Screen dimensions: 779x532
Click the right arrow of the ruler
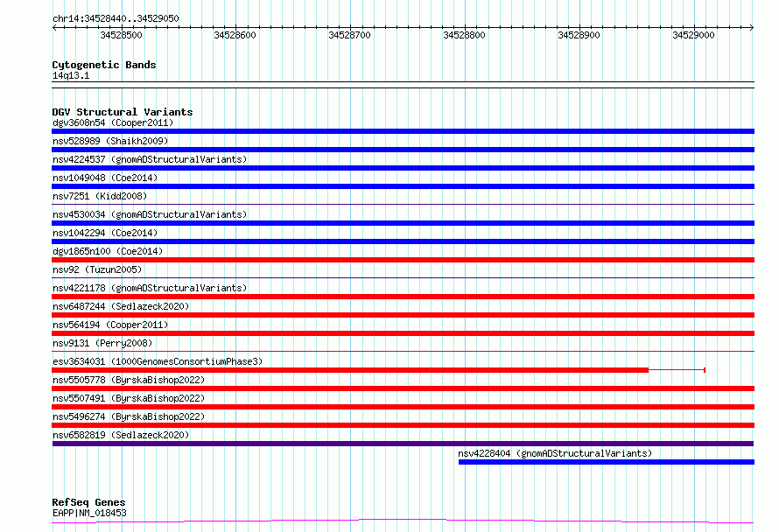pos(751,28)
